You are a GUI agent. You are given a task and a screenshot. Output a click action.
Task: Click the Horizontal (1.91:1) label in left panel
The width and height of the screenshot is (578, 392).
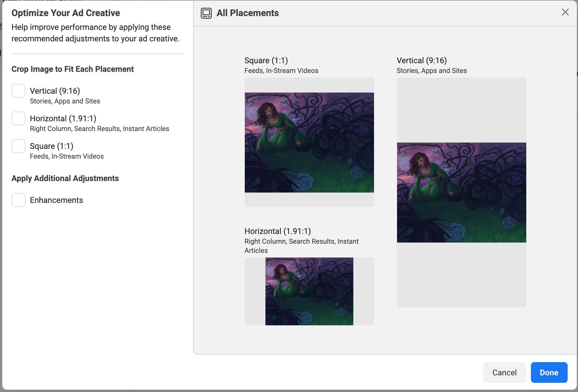coord(63,119)
